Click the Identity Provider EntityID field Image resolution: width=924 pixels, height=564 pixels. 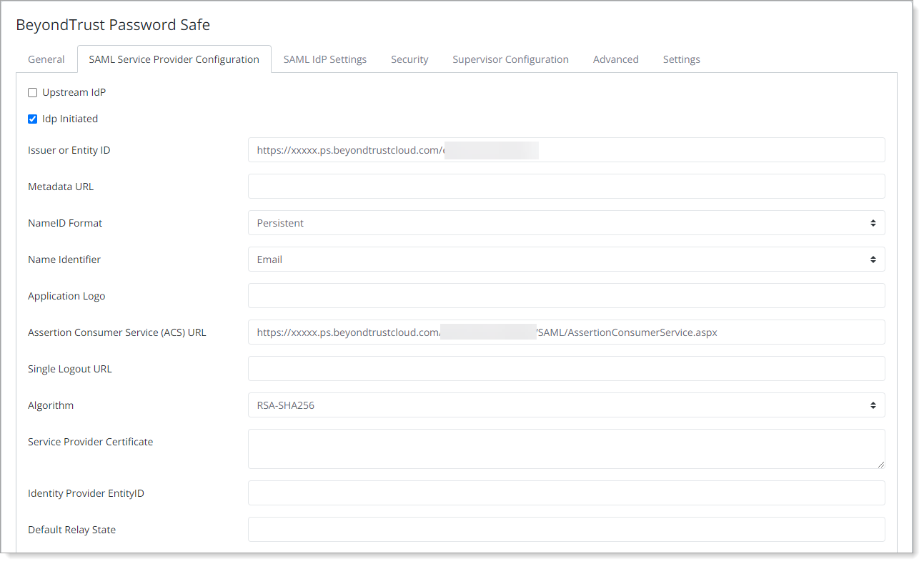tap(566, 493)
